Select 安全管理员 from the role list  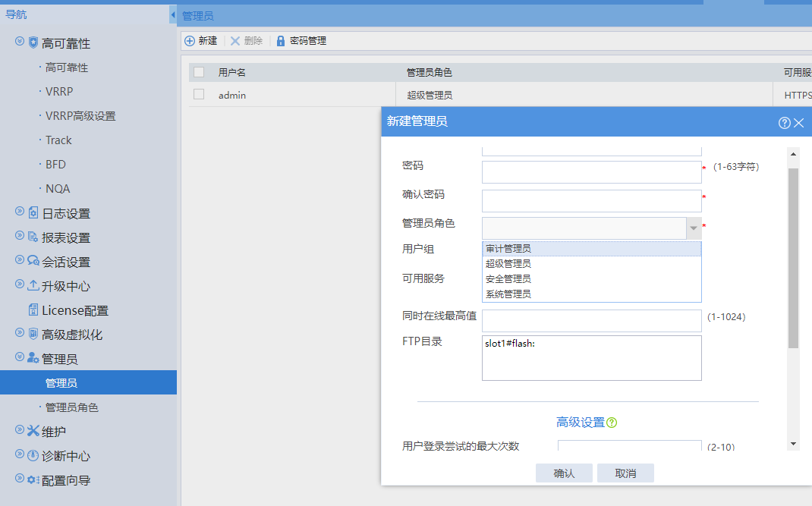(x=591, y=279)
